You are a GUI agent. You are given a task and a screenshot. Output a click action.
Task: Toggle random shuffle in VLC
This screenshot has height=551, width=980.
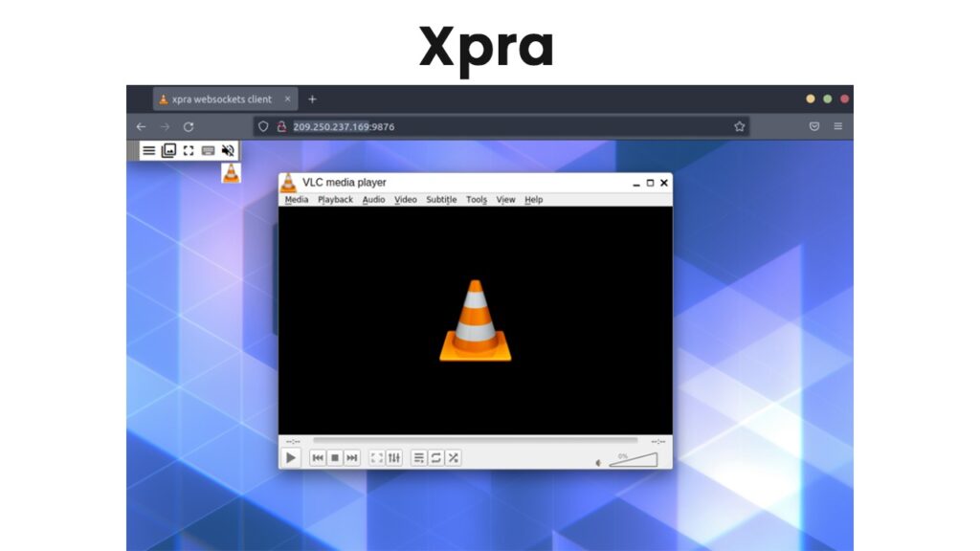454,458
